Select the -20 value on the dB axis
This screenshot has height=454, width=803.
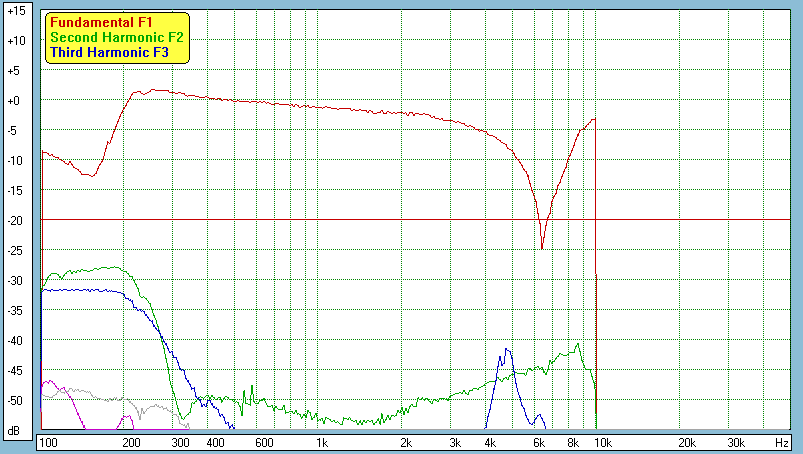point(16,220)
